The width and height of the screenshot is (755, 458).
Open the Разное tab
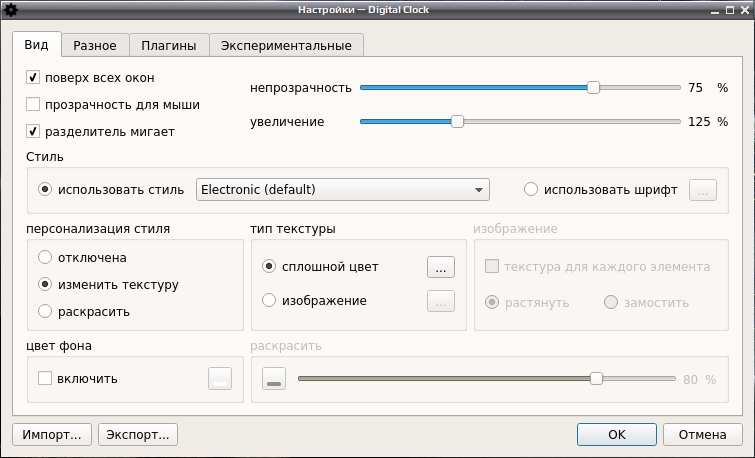pos(95,46)
